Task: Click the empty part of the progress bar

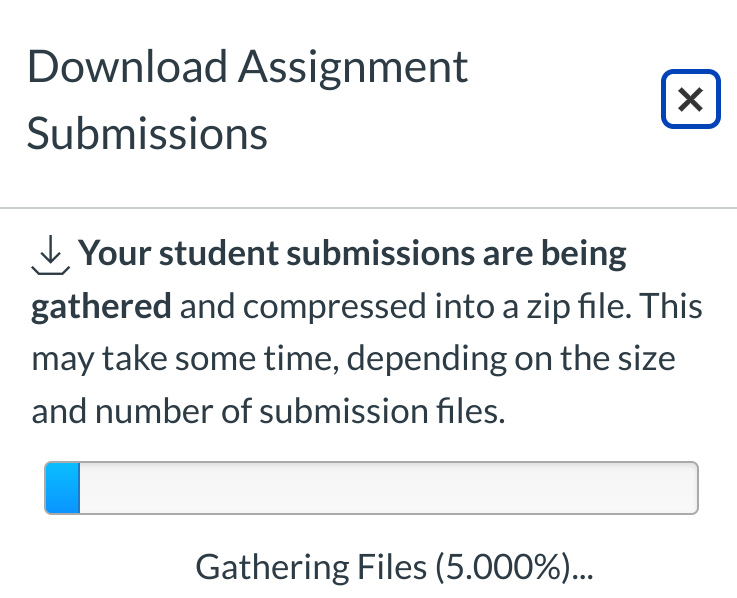Action: click(x=388, y=488)
